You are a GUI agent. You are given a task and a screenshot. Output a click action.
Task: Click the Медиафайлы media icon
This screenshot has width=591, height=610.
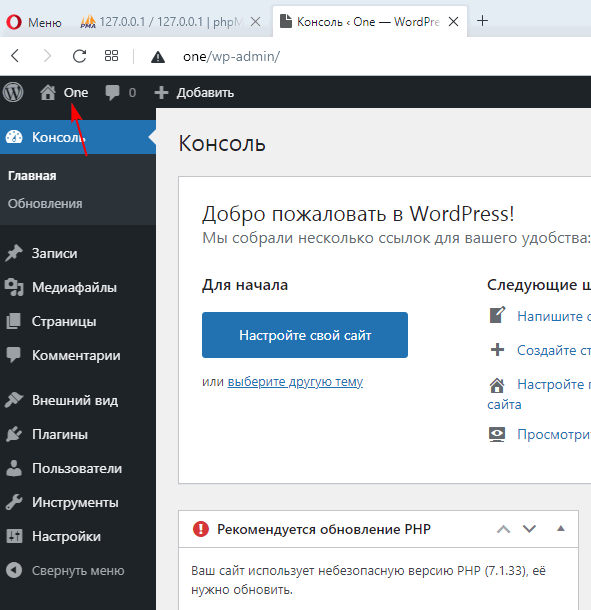point(14,287)
